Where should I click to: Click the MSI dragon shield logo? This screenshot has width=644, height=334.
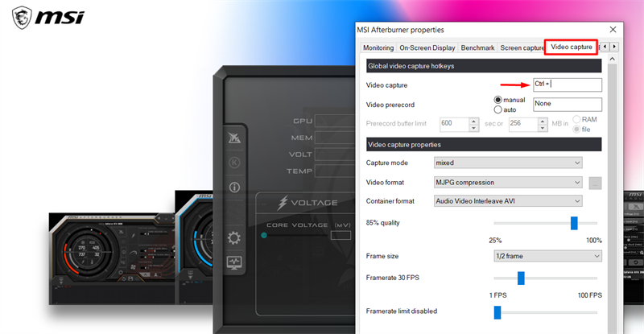[x=22, y=18]
